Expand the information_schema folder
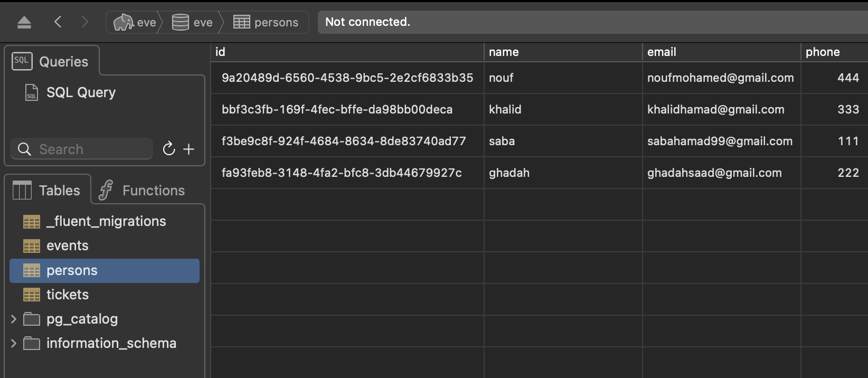The width and height of the screenshot is (868, 378). tap(13, 343)
